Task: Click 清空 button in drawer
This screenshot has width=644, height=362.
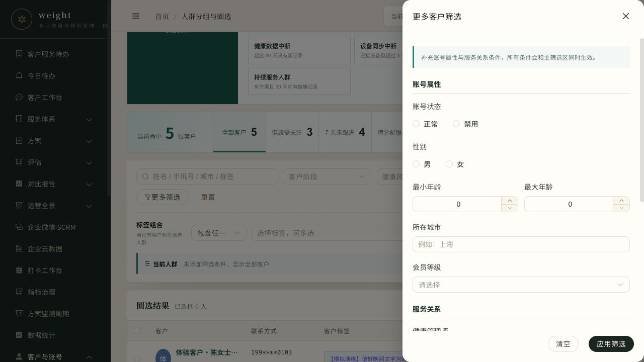Action: point(563,344)
